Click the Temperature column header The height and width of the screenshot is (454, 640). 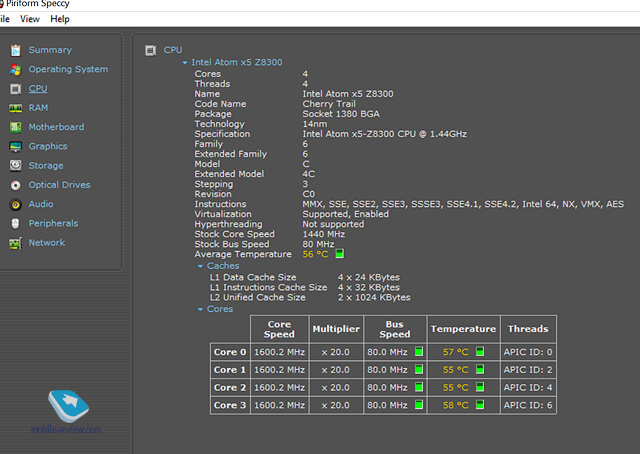[463, 329]
